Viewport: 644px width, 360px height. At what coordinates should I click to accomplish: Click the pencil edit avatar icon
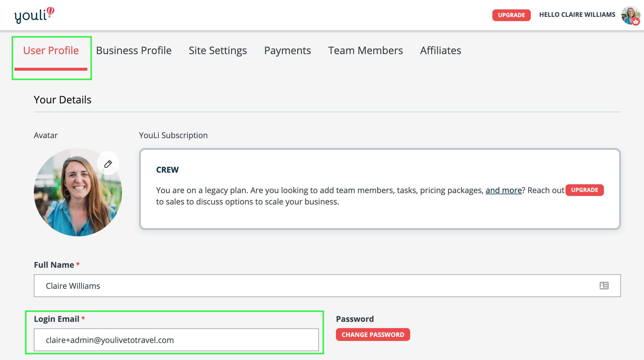[108, 164]
